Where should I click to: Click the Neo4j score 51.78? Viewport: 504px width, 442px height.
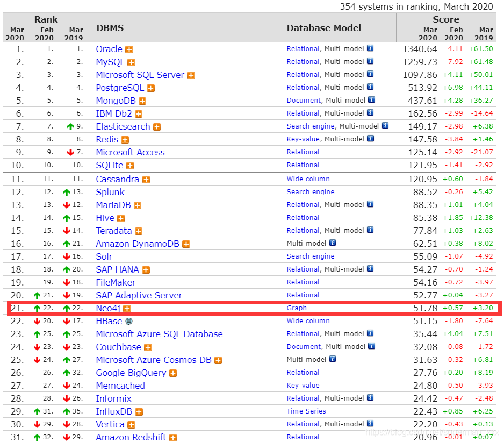425,308
